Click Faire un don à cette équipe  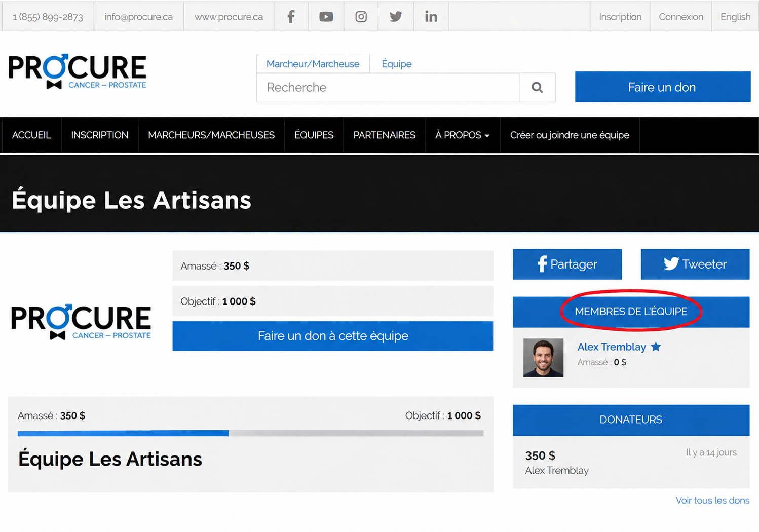coord(333,336)
